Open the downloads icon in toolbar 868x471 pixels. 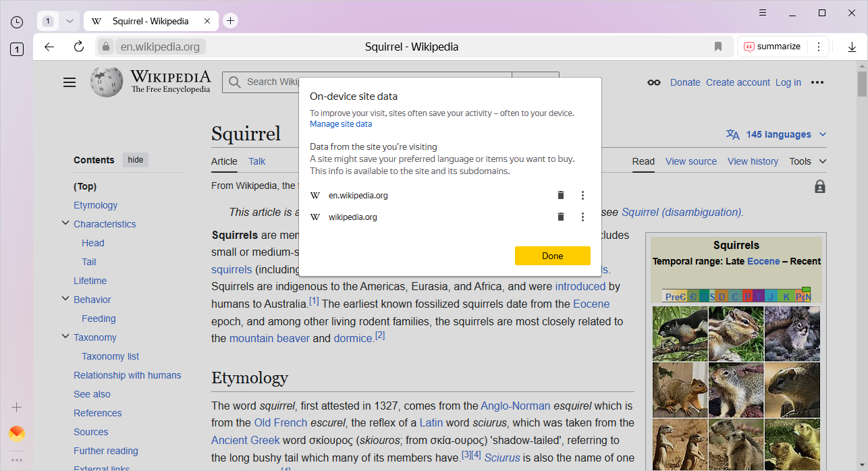[852, 47]
